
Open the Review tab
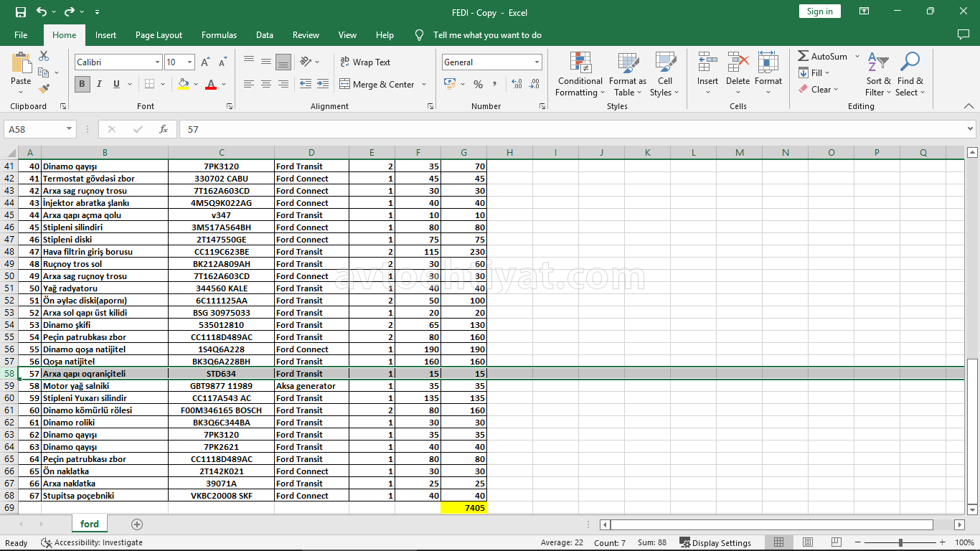tap(306, 35)
